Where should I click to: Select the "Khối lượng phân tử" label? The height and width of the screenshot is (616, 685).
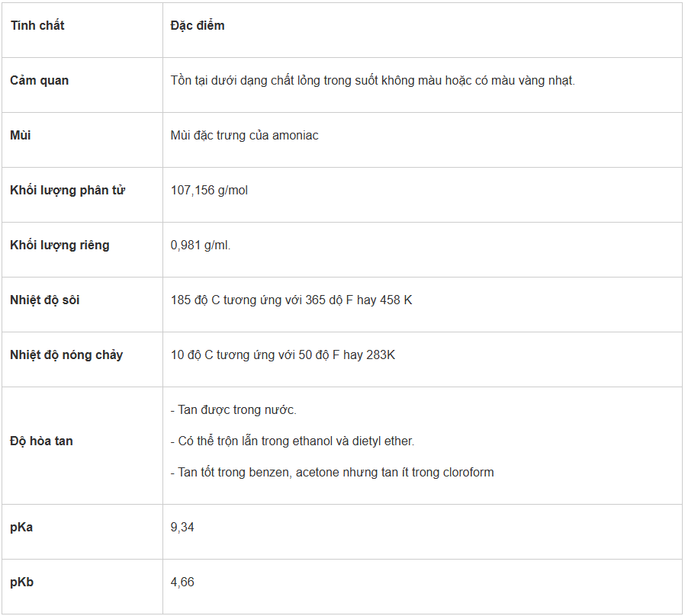tap(67, 191)
